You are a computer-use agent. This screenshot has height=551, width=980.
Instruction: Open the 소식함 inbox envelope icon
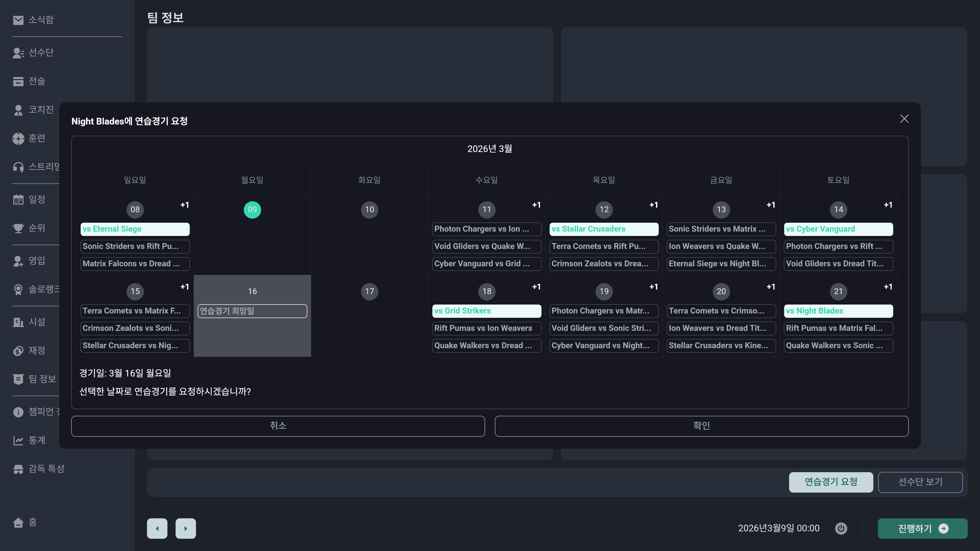(x=18, y=20)
